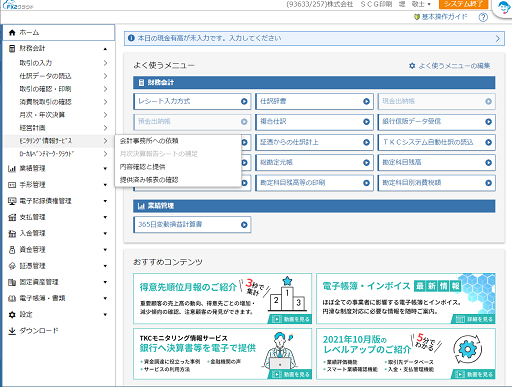
Task: Expand the 電子帳簿・書類 section arrow
Action: 105,298
